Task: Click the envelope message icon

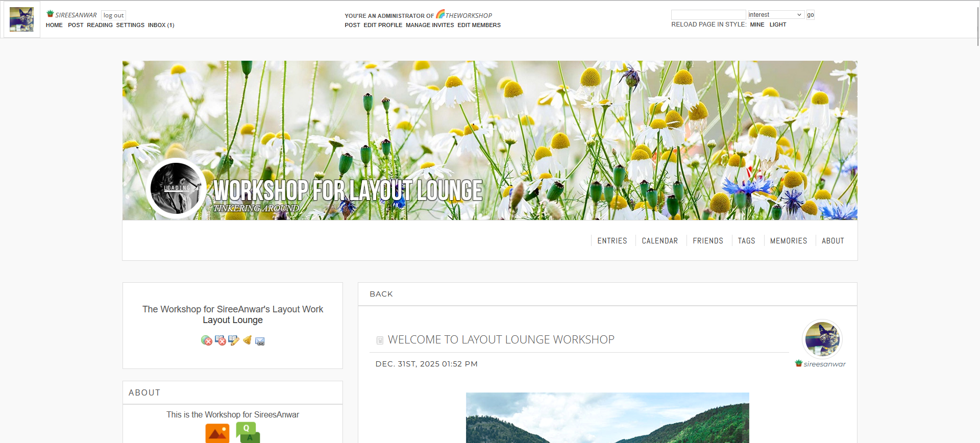Action: [x=260, y=341]
